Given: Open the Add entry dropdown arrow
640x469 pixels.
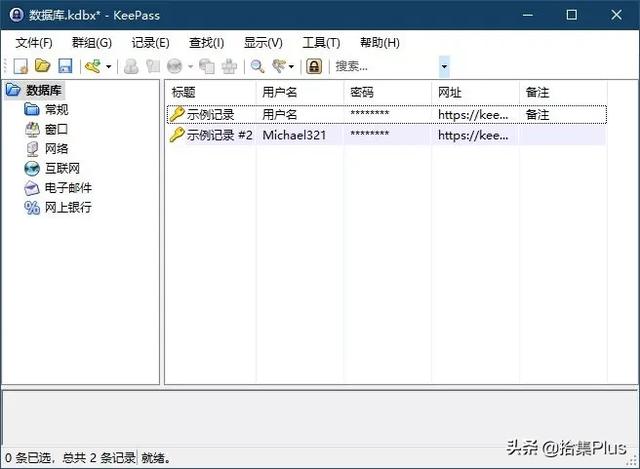Looking at the screenshot, I should [x=109, y=67].
